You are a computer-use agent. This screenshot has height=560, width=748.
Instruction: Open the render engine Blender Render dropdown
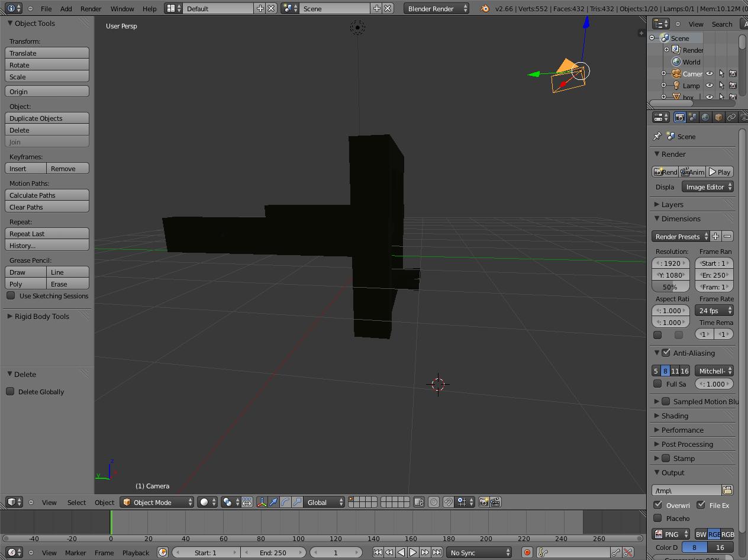pyautogui.click(x=437, y=8)
